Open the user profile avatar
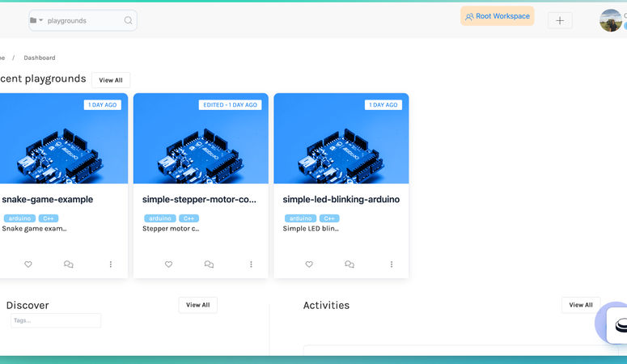The width and height of the screenshot is (627, 364). (611, 20)
